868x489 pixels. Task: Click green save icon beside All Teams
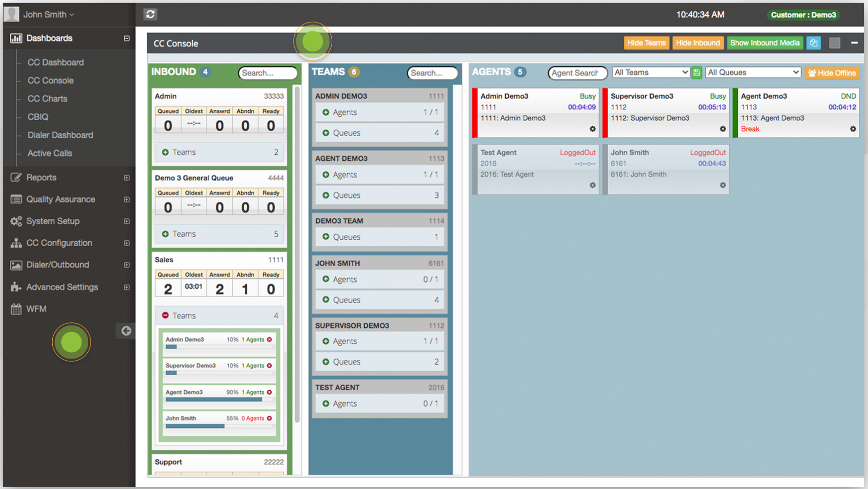696,73
